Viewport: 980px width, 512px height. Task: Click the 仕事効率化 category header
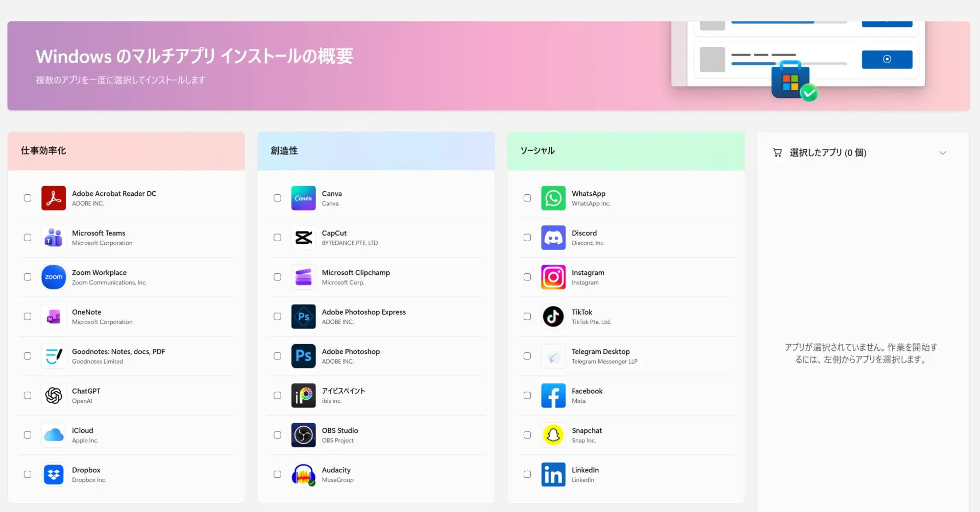[x=43, y=151]
